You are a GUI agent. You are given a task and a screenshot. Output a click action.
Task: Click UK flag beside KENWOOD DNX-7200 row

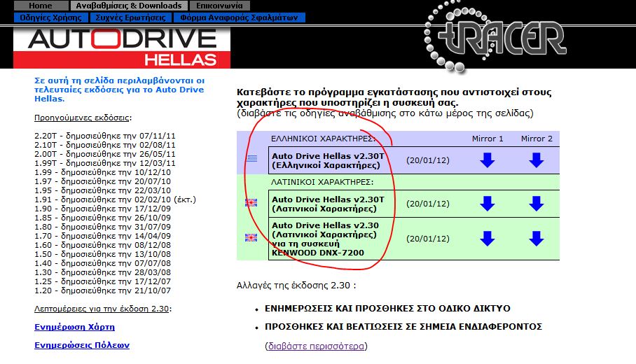(x=251, y=237)
